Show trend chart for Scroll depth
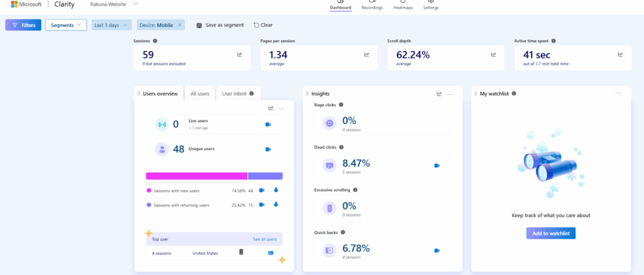Image resolution: width=644 pixels, height=275 pixels. click(x=493, y=55)
